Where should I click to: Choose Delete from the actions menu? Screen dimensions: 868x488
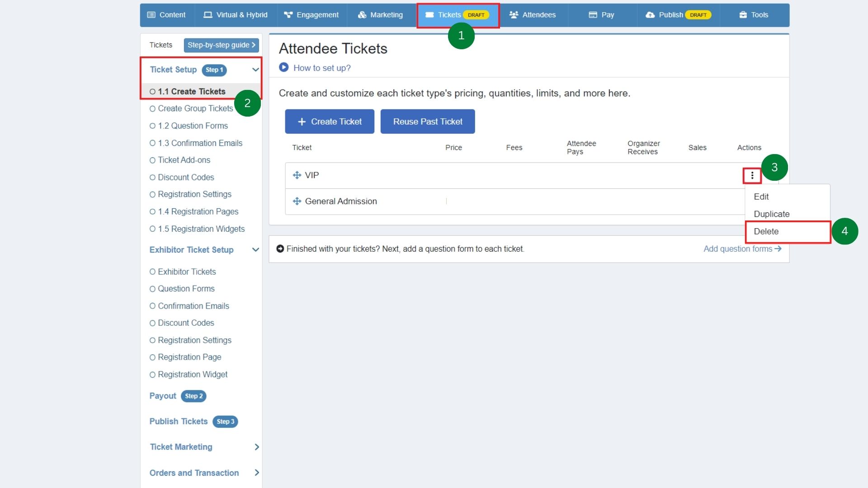pyautogui.click(x=766, y=231)
